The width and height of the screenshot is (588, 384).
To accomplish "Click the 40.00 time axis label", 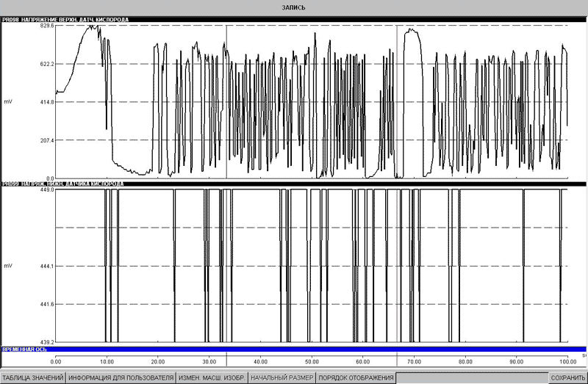I will pos(260,362).
